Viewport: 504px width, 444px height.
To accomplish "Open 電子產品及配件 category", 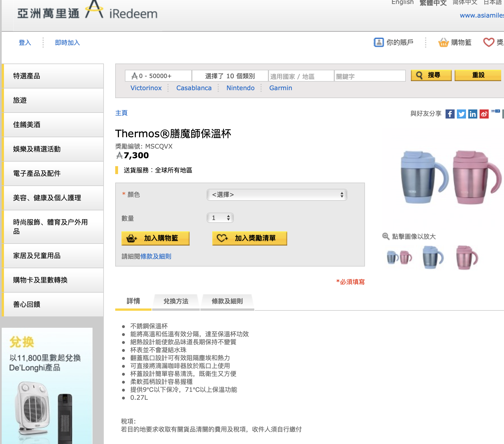I will click(x=53, y=174).
